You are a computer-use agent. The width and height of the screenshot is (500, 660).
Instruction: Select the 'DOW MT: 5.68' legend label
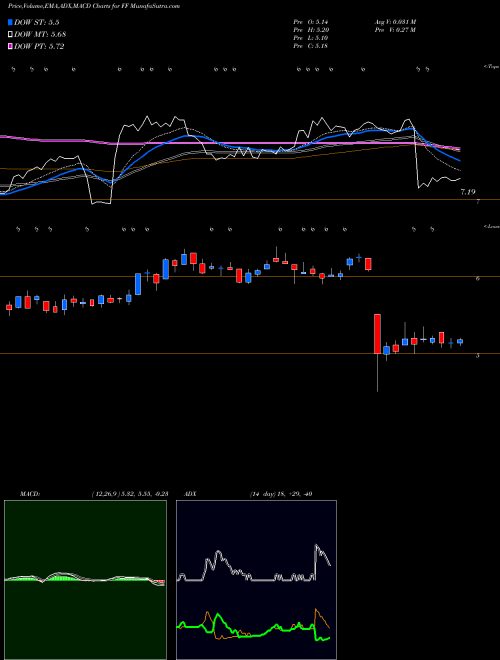(x=40, y=35)
